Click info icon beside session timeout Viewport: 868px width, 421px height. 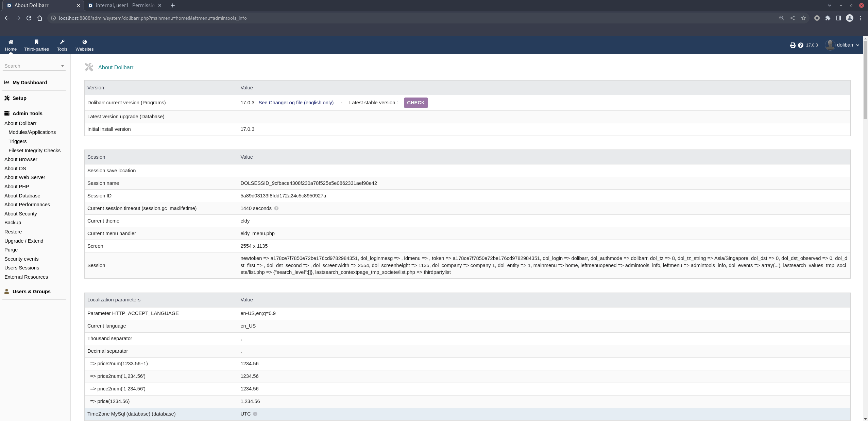tap(276, 208)
